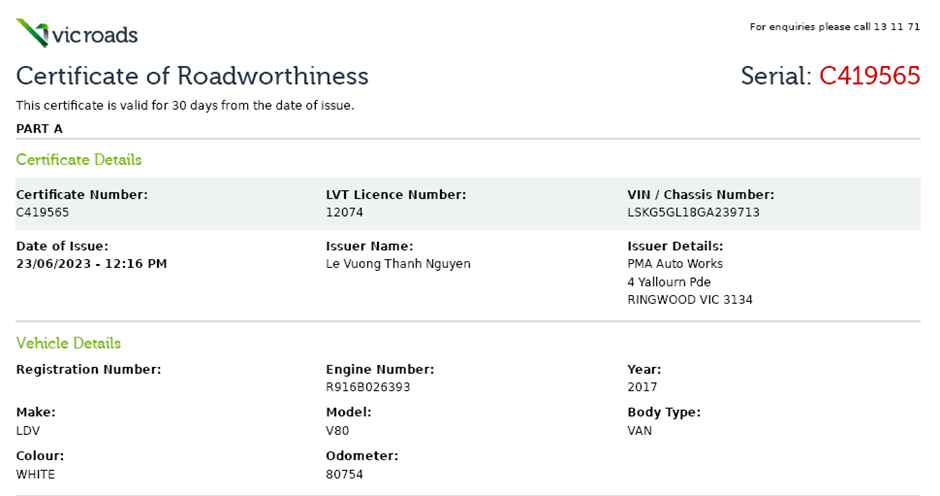Click the certificate number value C419565

tap(43, 212)
